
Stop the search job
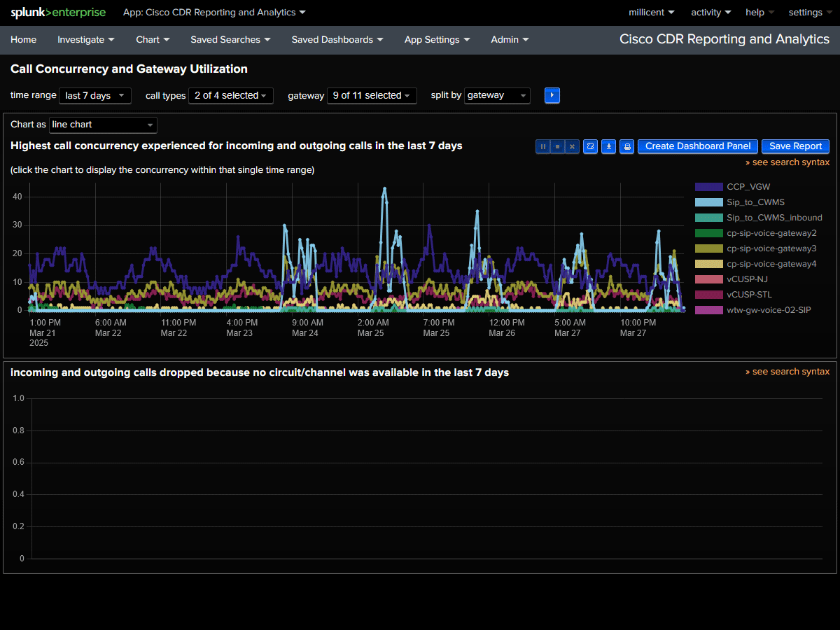tap(556, 146)
